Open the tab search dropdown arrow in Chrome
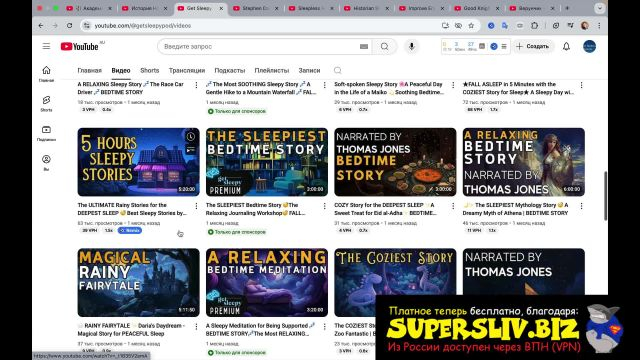The height and width of the screenshot is (360, 640). tap(600, 8)
